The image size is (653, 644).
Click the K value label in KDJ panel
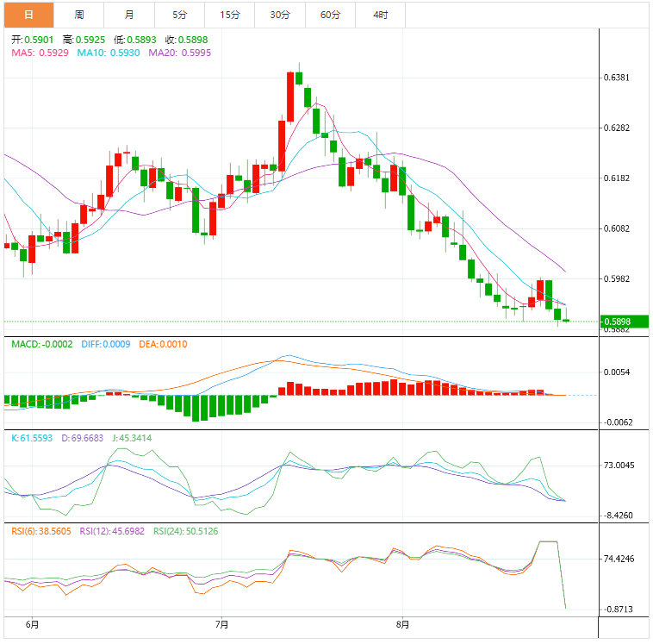point(33,438)
